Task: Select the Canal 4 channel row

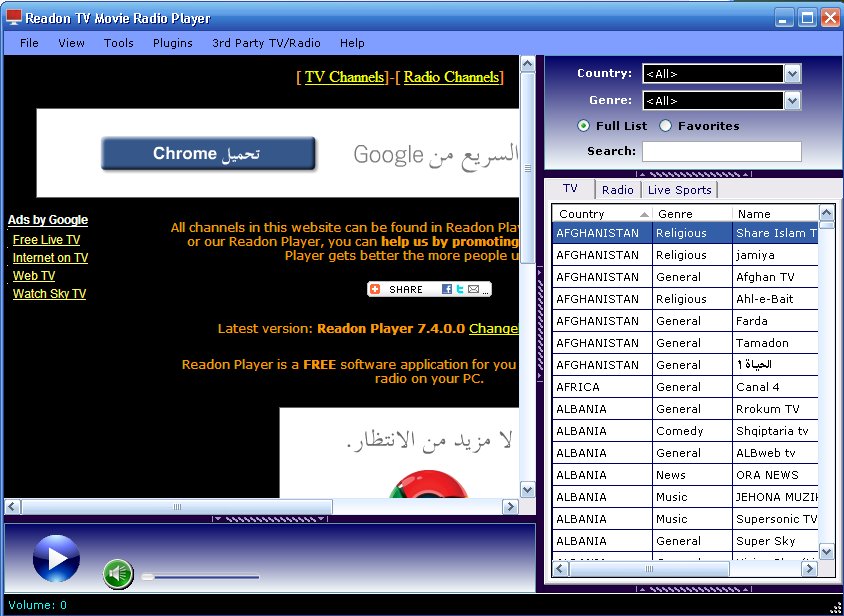Action: (685, 387)
